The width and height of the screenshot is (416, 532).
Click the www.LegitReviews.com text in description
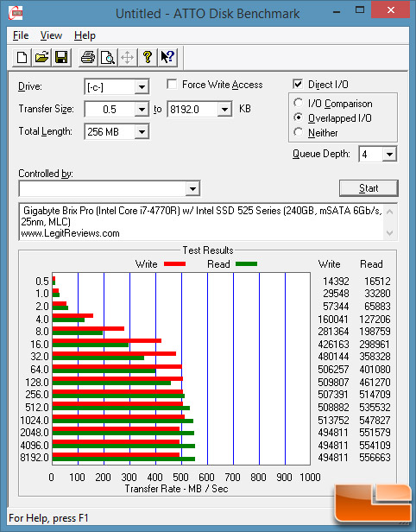[70, 233]
